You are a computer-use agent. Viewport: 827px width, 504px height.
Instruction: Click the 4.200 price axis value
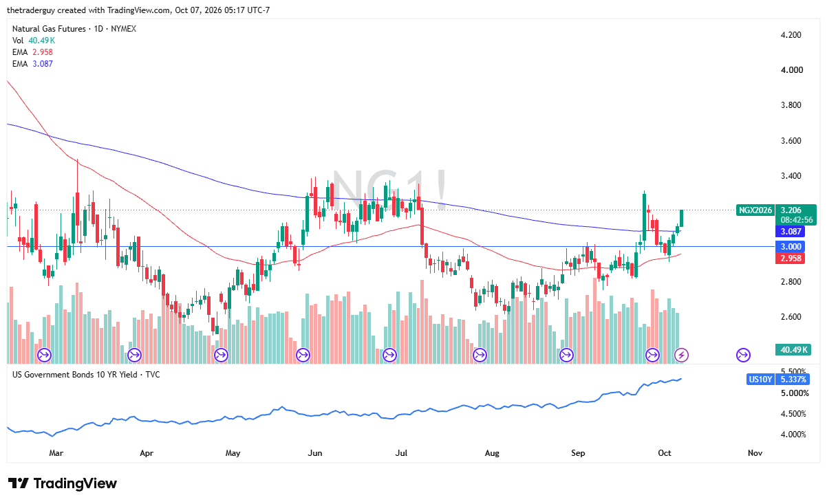coord(791,35)
